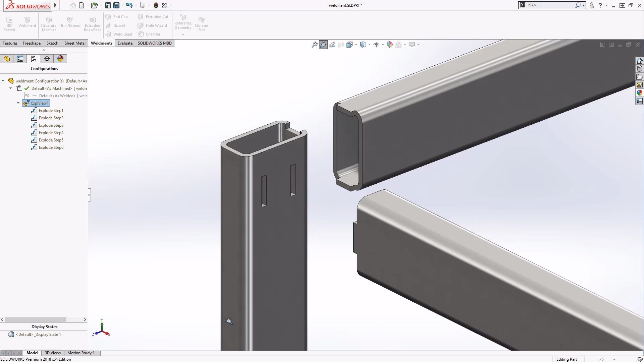Click the Help question mark icon
Screen dimensions: 644x362
(600, 5)
